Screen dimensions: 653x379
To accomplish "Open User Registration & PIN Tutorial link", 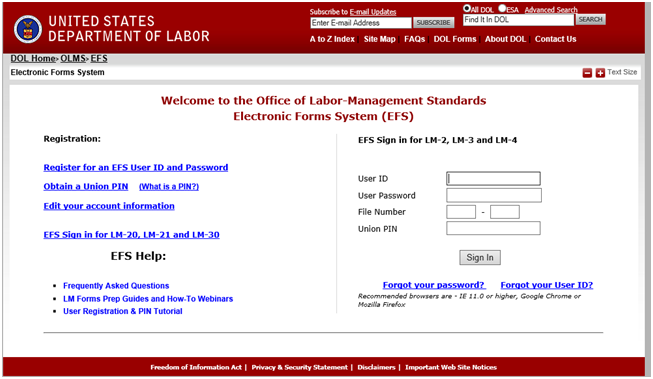I will 122,311.
